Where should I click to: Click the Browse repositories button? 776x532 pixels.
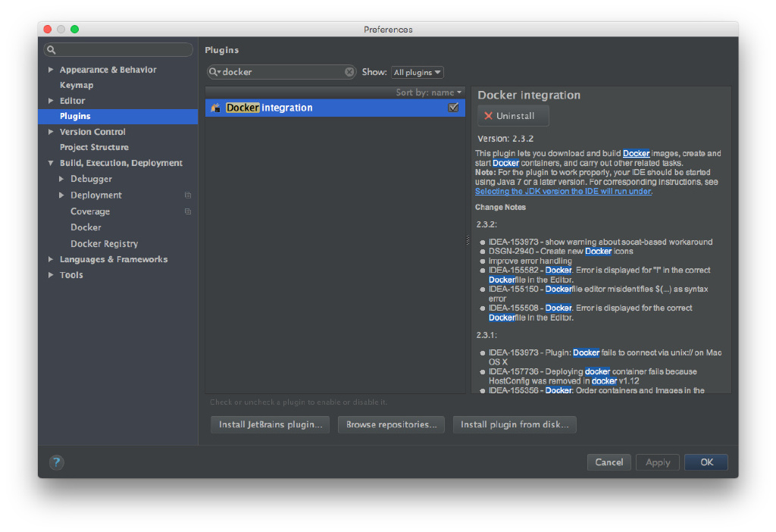pyautogui.click(x=391, y=424)
